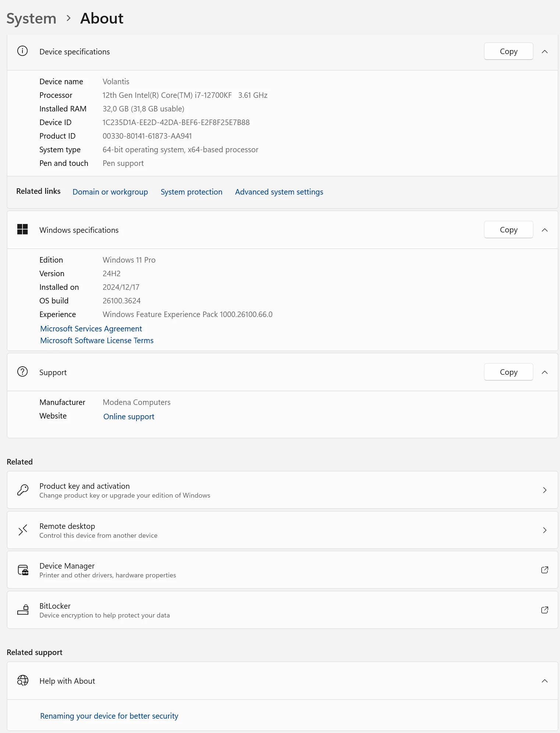Select manufacturer Modena Computers
Viewport: 560px width, 733px height.
(137, 402)
